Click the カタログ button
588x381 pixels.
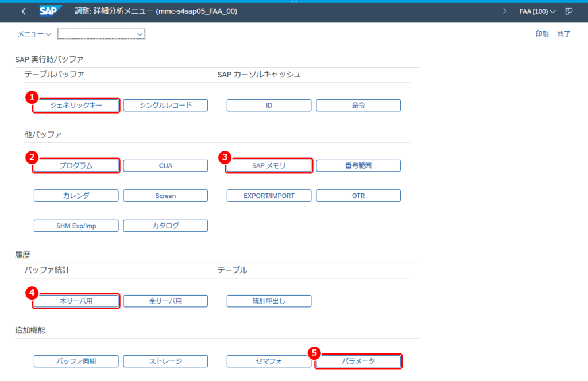pos(165,226)
